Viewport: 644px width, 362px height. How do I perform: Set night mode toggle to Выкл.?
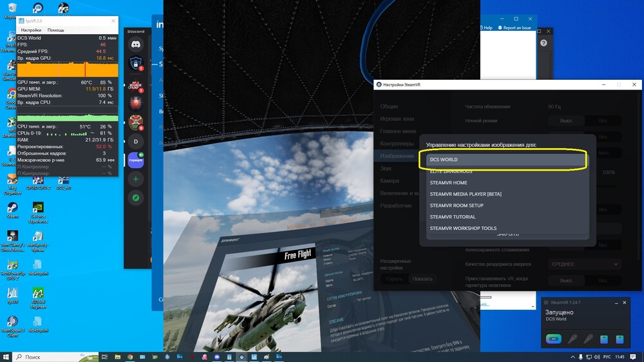[x=566, y=121]
